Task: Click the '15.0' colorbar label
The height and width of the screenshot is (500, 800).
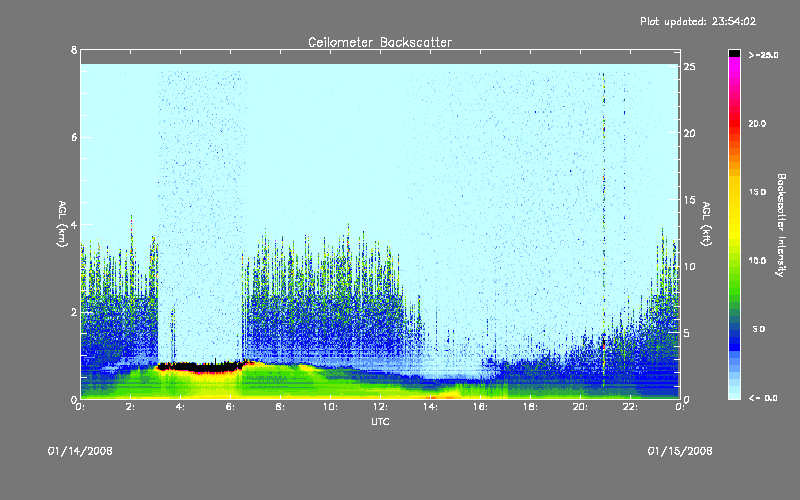Action: click(757, 192)
